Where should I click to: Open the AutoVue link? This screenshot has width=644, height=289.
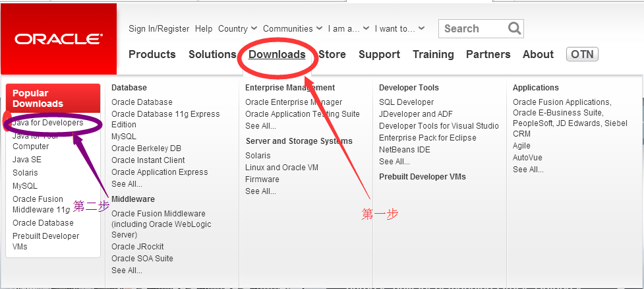click(x=527, y=158)
